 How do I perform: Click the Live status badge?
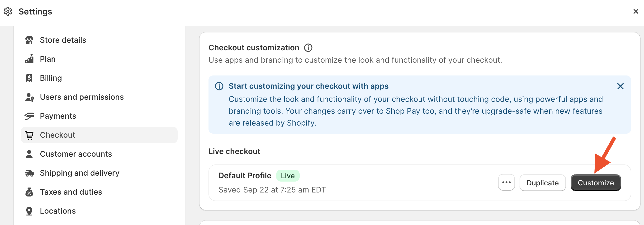(x=288, y=176)
